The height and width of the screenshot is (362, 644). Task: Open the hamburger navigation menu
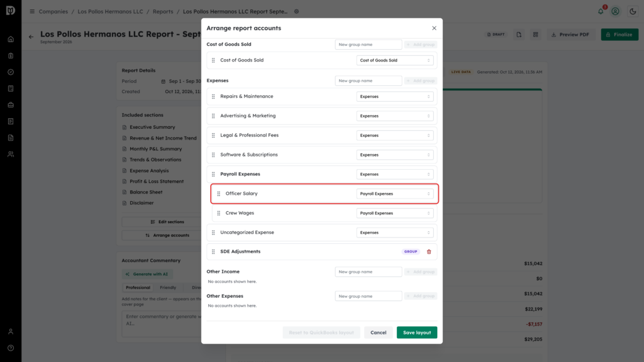(32, 11)
